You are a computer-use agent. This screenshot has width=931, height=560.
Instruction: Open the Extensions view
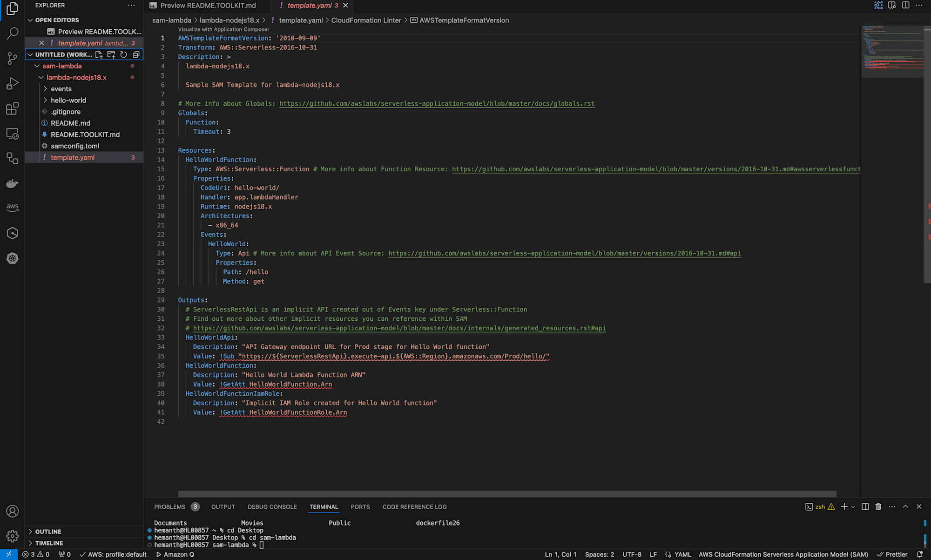point(13,109)
